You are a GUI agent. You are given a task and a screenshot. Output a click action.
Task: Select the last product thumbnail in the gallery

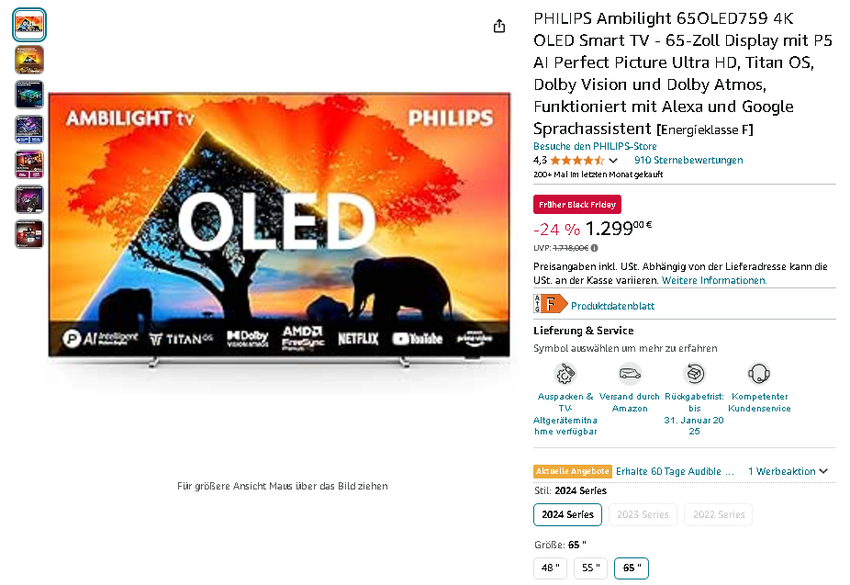[29, 234]
